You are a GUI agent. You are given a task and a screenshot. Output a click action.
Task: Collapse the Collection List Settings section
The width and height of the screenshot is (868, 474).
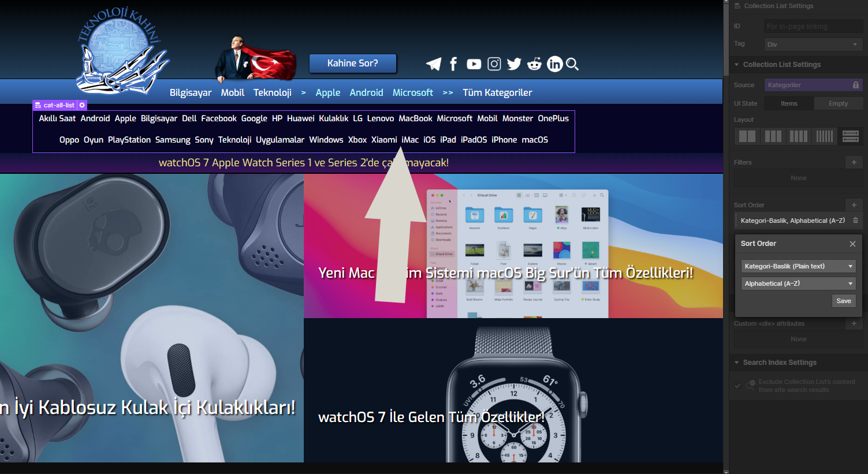pyautogui.click(x=737, y=65)
